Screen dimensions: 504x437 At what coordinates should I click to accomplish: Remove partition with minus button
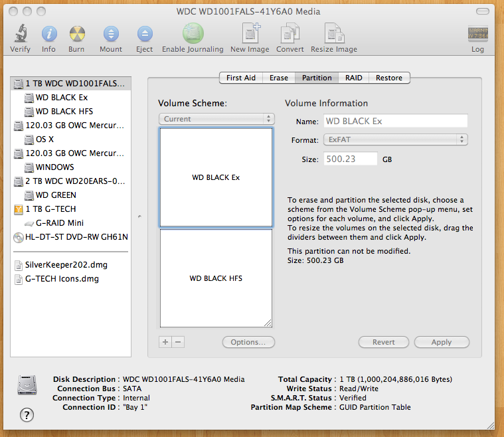[178, 342]
